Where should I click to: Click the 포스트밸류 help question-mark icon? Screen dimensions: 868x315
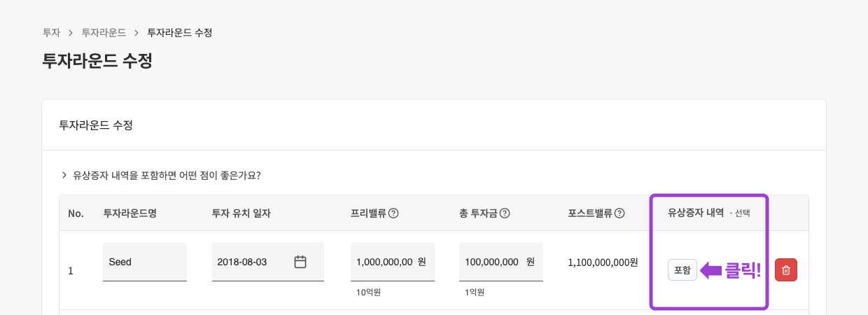619,213
